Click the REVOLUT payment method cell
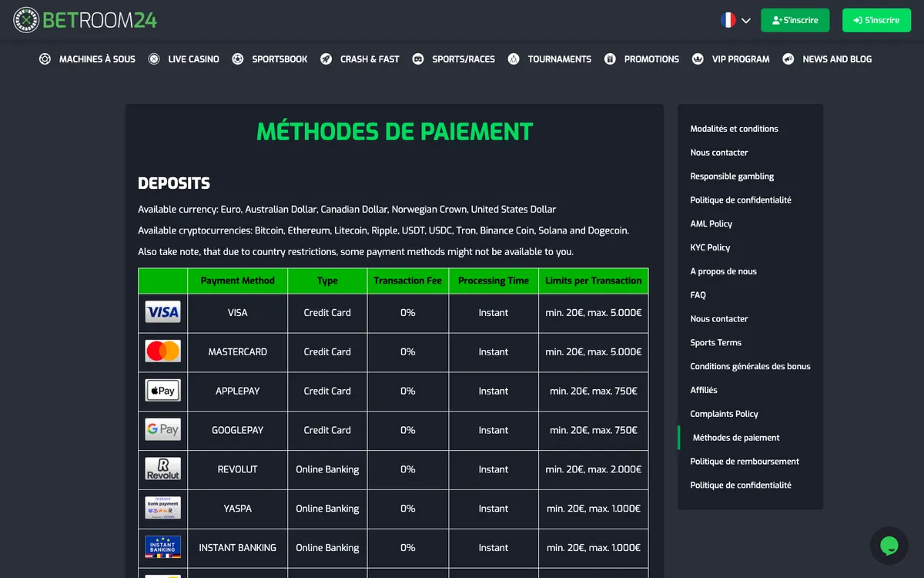This screenshot has height=578, width=924. [237, 469]
